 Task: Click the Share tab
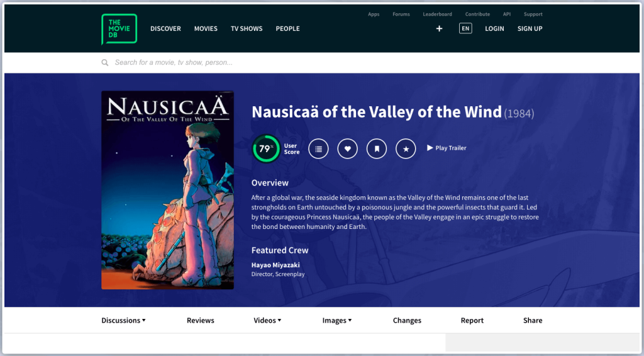[533, 320]
